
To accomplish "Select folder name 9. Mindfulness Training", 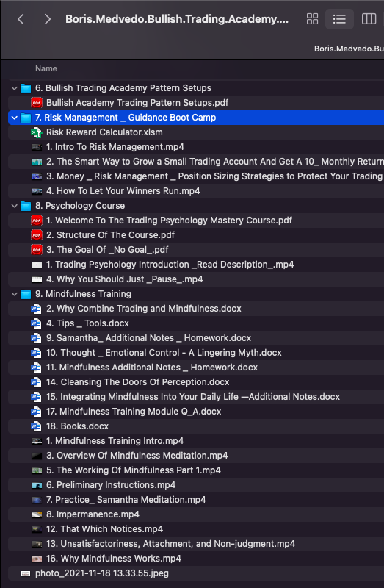I will click(83, 294).
